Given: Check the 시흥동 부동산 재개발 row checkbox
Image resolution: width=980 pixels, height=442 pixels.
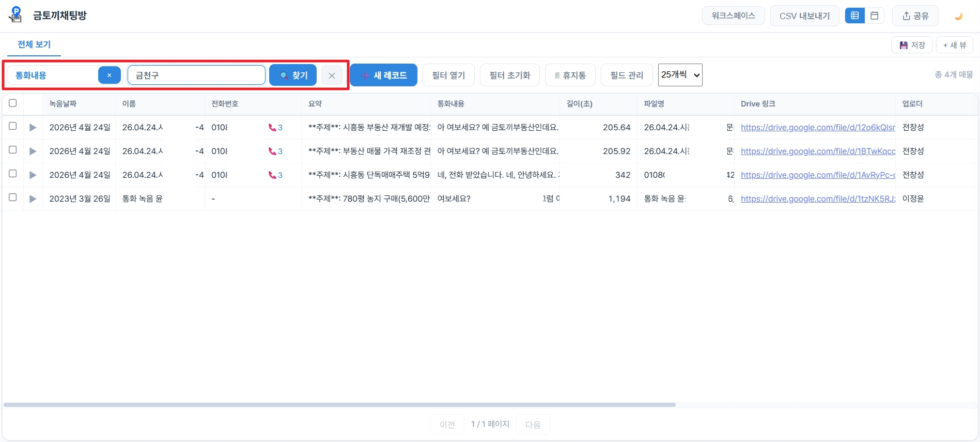Looking at the screenshot, I should click(13, 126).
